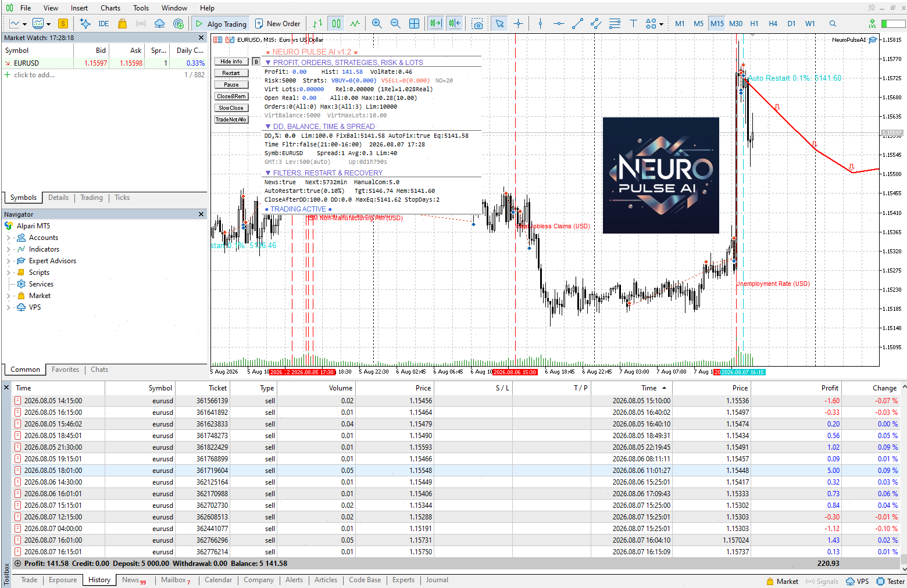Click the Restart button on chart panel
This screenshot has height=588, width=907.
point(231,73)
